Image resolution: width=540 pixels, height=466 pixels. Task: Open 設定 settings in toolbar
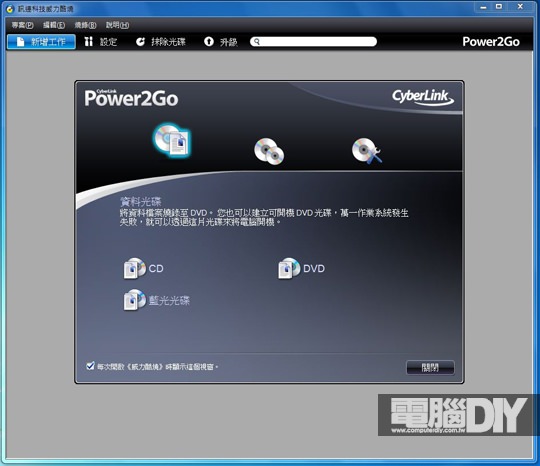click(101, 42)
